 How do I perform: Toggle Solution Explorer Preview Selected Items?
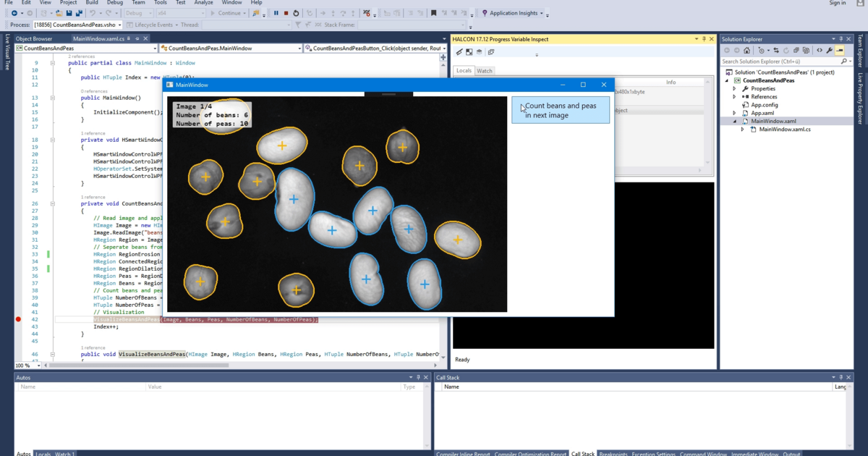[x=840, y=51]
